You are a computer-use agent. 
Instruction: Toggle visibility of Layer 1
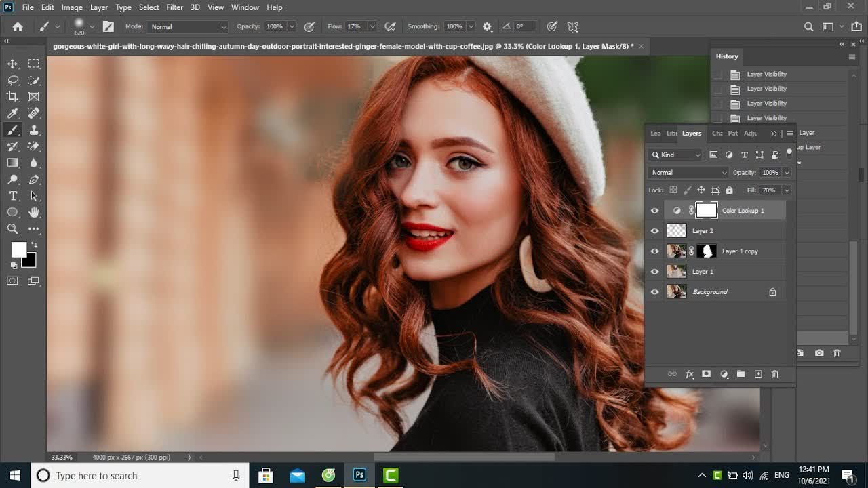654,272
